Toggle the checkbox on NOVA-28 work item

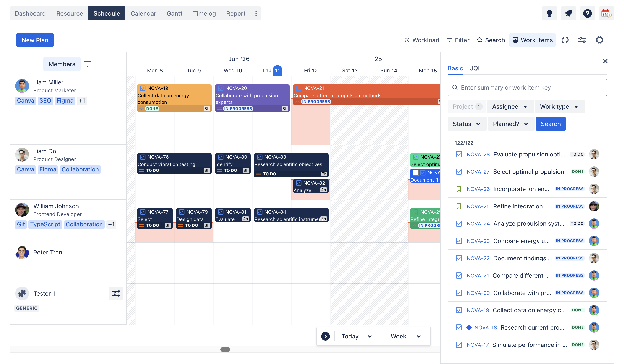pos(459,154)
